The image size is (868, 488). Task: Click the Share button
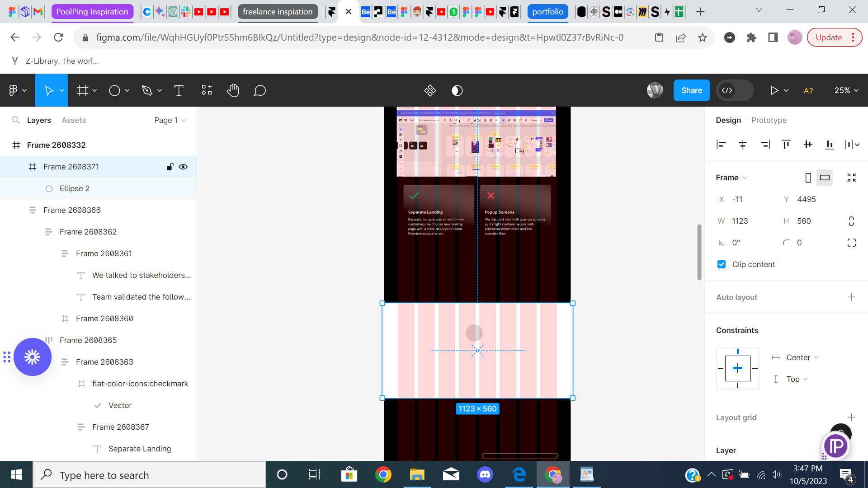pyautogui.click(x=692, y=90)
